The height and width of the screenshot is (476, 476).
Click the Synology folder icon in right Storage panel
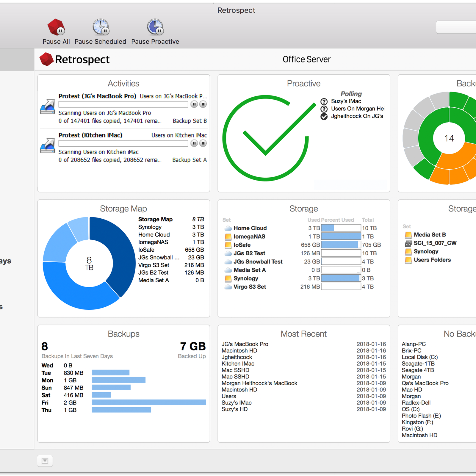pos(408,252)
